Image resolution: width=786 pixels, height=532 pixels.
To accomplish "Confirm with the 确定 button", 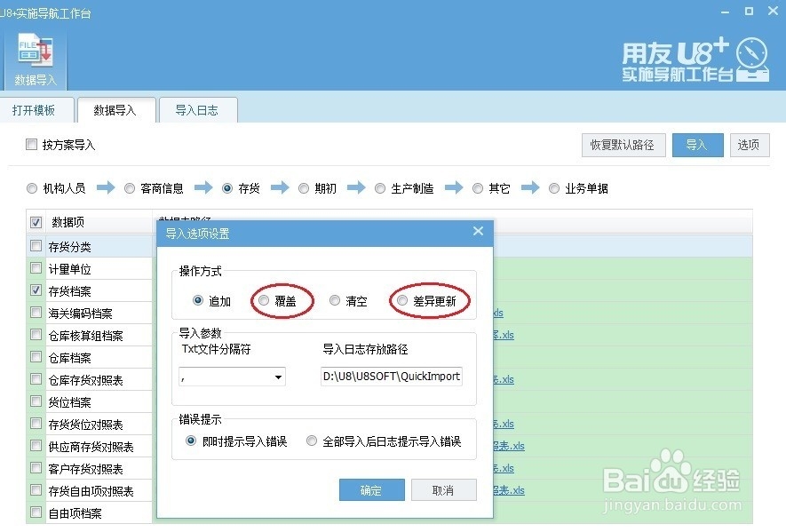I will click(x=371, y=490).
